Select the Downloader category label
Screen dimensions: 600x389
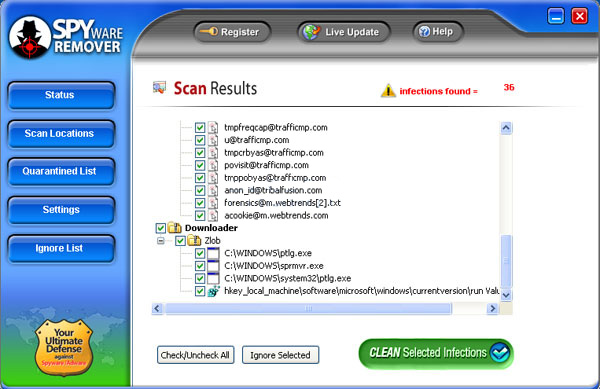coord(211,228)
